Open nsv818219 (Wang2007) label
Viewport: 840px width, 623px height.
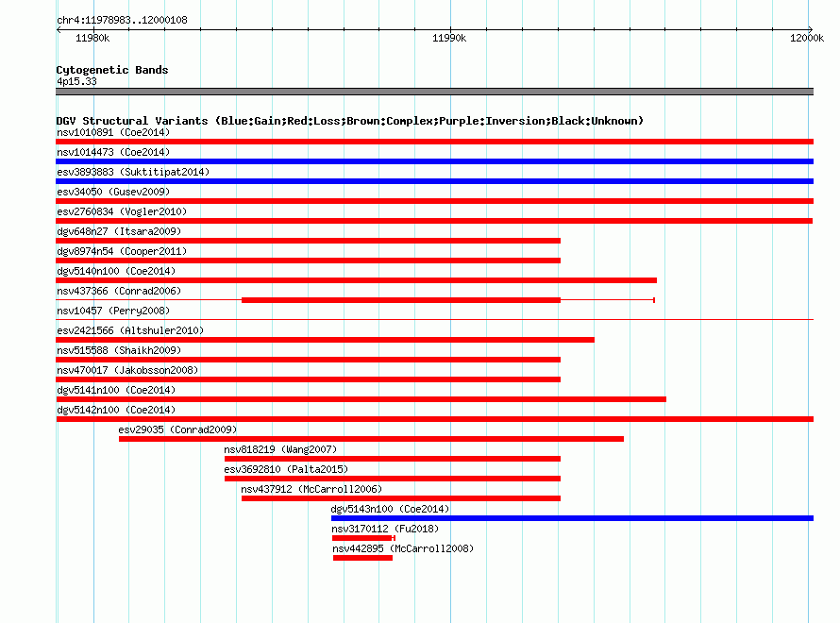pyautogui.click(x=280, y=449)
